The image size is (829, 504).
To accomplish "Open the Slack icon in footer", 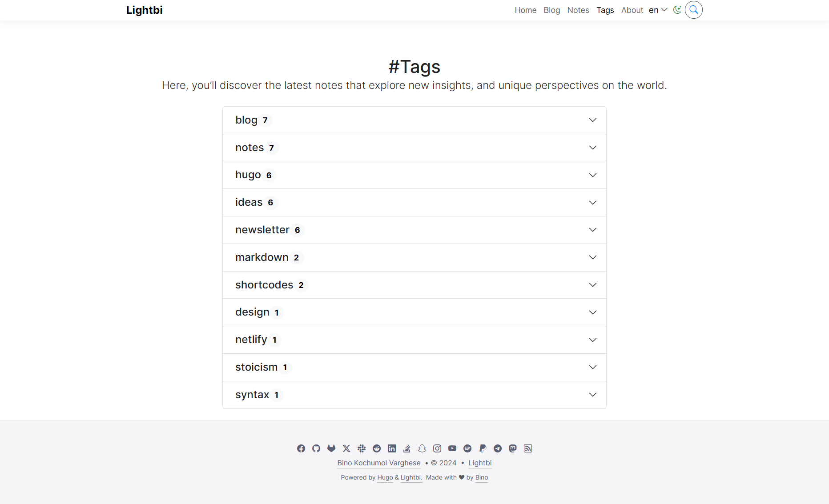I will click(x=362, y=448).
